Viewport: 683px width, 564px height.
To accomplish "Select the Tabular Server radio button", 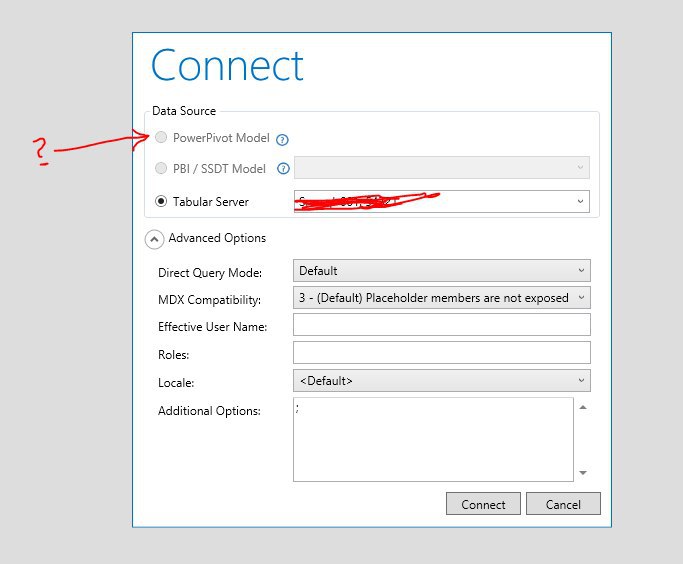I will click(161, 201).
